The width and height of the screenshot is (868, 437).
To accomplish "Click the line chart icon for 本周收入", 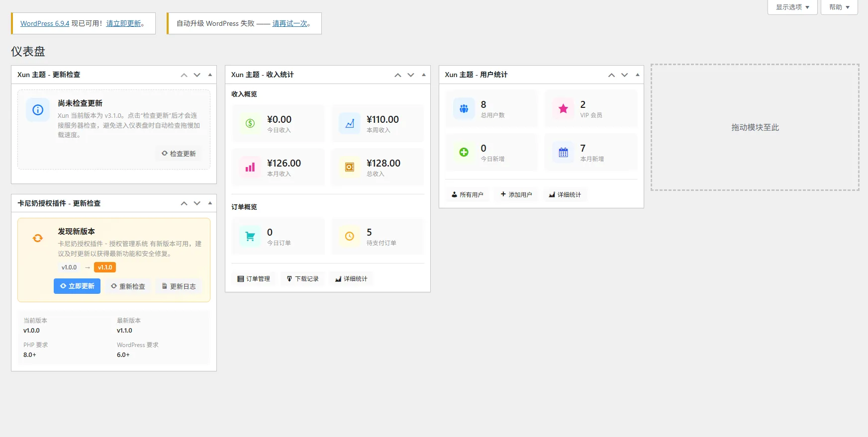I will [350, 123].
